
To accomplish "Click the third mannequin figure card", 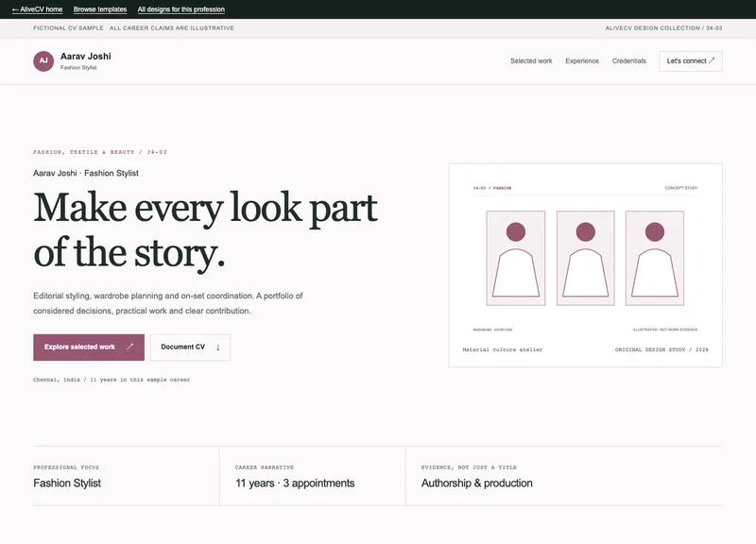I will click(655, 258).
